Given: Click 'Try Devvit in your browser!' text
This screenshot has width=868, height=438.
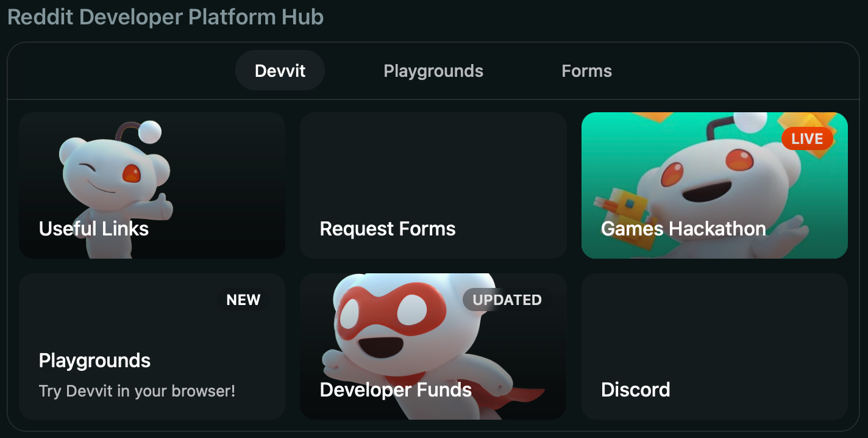Looking at the screenshot, I should point(137,390).
